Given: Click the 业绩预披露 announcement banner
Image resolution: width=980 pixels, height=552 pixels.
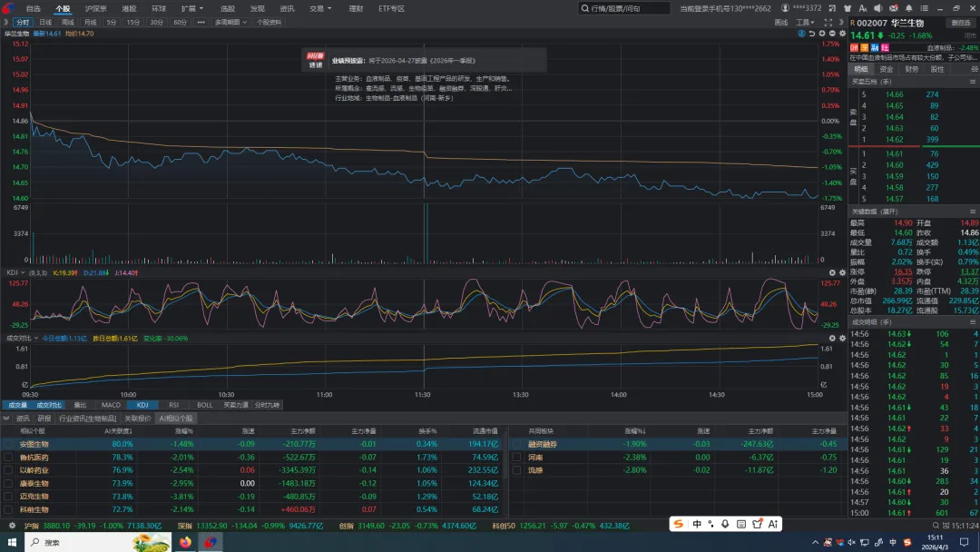Looking at the screenshot, I should click(x=424, y=61).
